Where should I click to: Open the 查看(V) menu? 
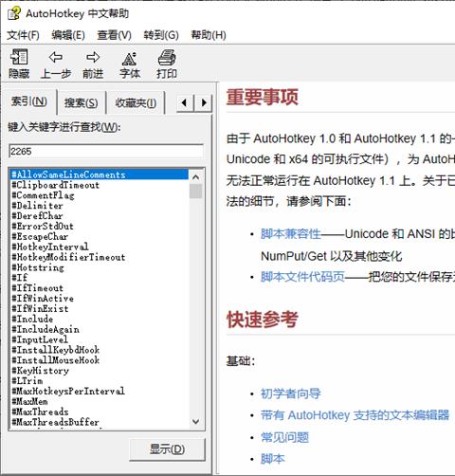(x=114, y=35)
